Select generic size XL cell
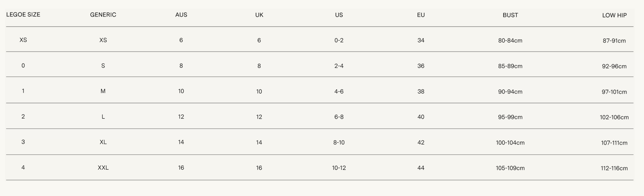 click(103, 142)
